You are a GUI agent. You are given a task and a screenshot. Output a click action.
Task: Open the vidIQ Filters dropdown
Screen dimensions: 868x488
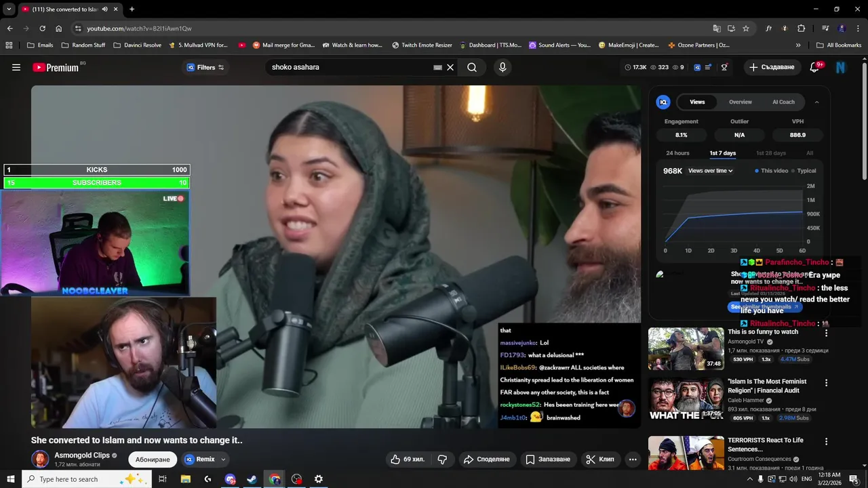205,67
